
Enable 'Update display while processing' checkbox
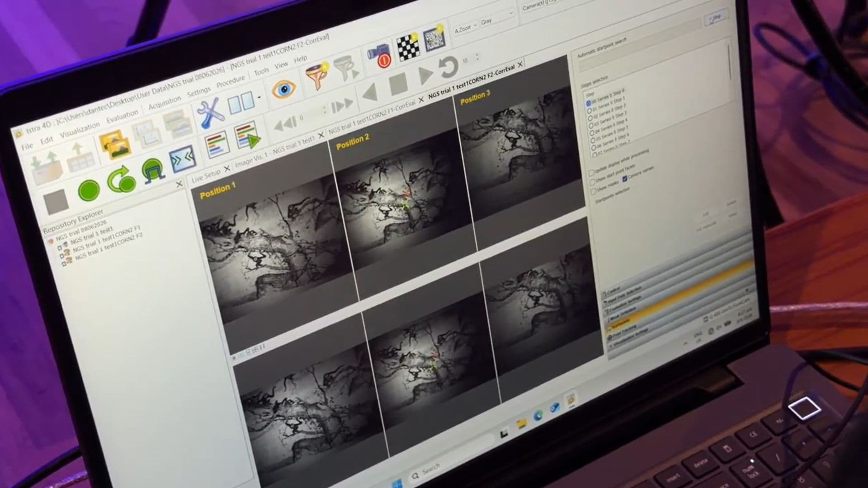[x=591, y=174]
